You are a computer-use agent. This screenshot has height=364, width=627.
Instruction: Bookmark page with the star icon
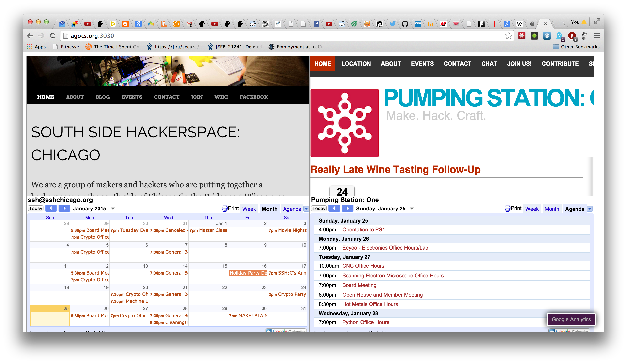(508, 36)
